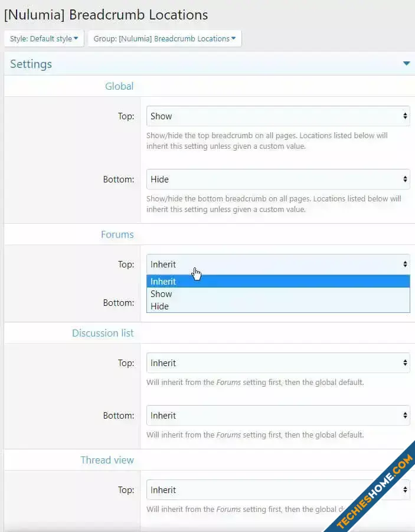This screenshot has width=415, height=532.
Task: Open the Global Top Show select
Action: (278, 116)
